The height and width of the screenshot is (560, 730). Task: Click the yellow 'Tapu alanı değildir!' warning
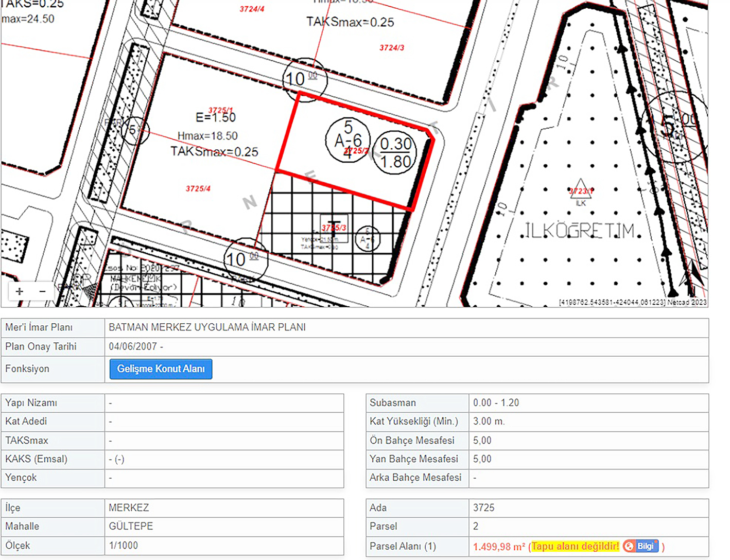[575, 546]
